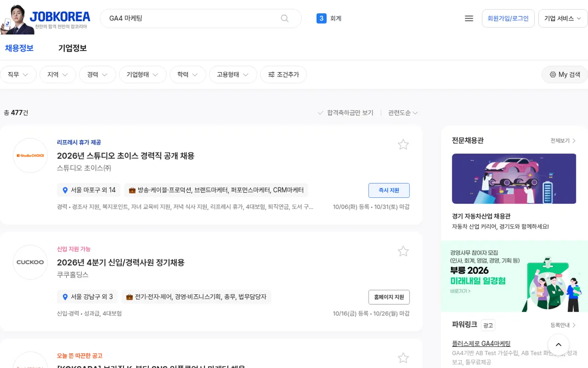The width and height of the screenshot is (588, 368).
Task: Open My 검색 button
Action: click(x=564, y=75)
